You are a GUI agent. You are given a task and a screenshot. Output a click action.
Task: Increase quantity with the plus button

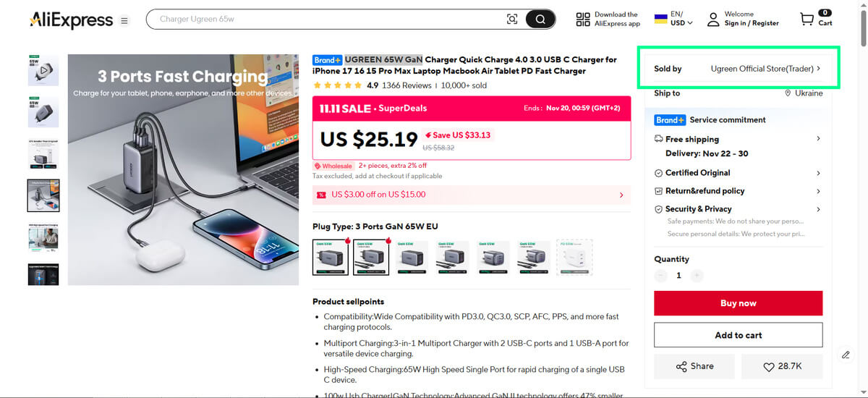pyautogui.click(x=697, y=276)
